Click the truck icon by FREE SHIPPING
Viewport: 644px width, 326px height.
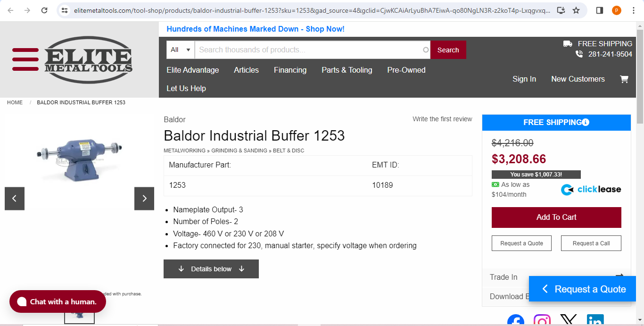coord(568,43)
